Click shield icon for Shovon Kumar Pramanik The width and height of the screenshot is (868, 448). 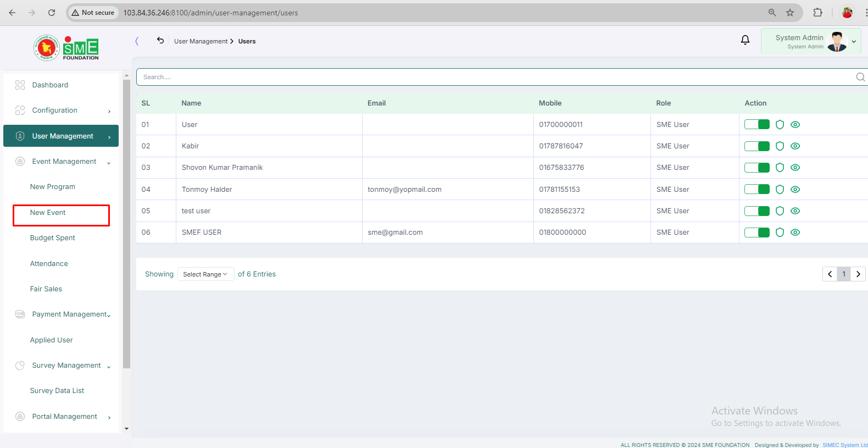(780, 168)
